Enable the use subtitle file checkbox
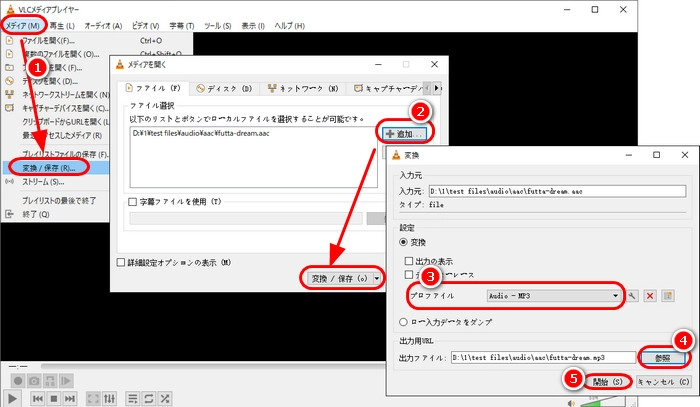The height and width of the screenshot is (407, 700). pyautogui.click(x=133, y=202)
